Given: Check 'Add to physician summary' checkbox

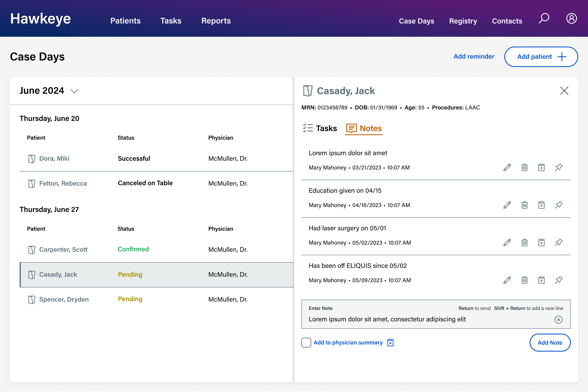Looking at the screenshot, I should 306,343.
